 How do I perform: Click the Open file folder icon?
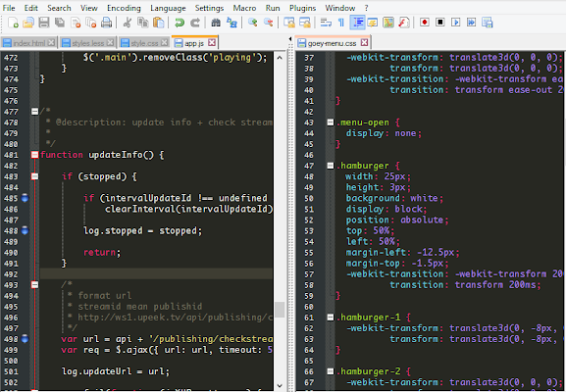coord(28,23)
